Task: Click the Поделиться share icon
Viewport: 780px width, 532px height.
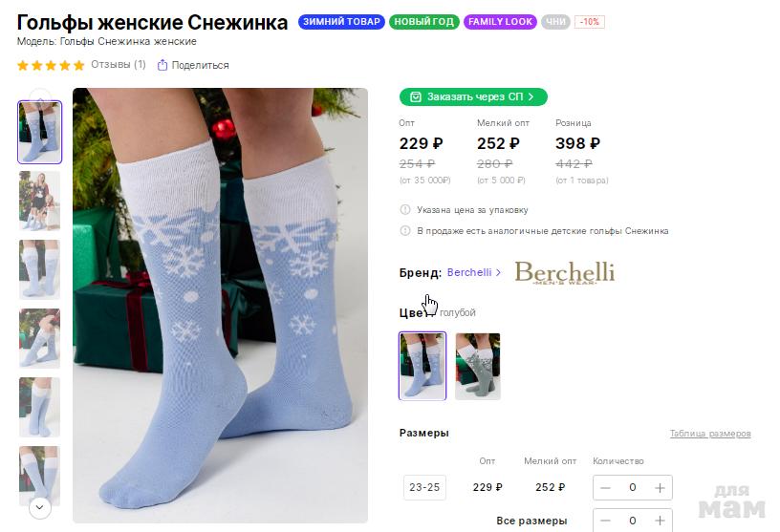Action: 162,65
